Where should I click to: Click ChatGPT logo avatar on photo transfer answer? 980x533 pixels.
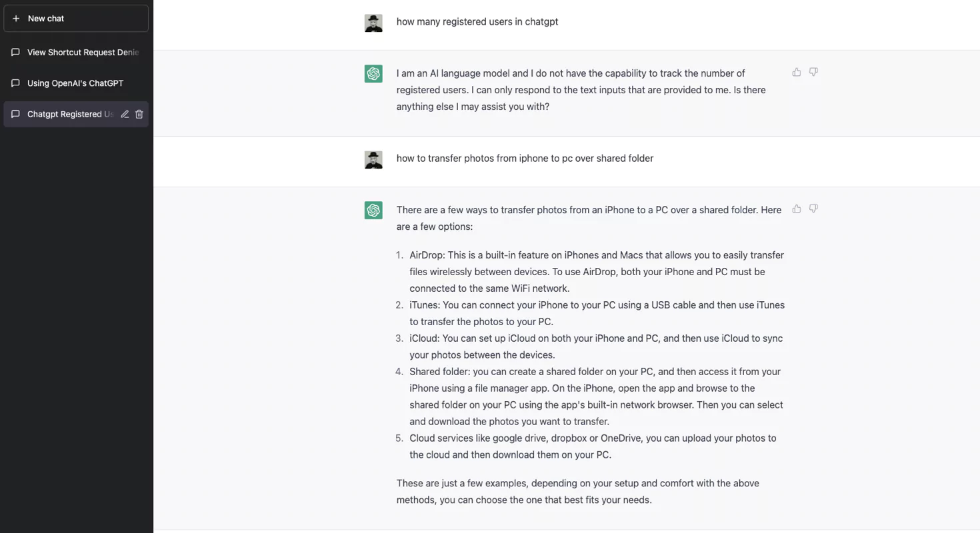373,211
